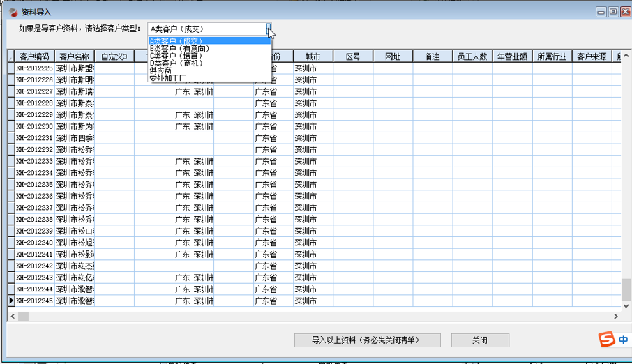Choose C类客户（培育）option
632x364 pixels.
tap(209, 56)
